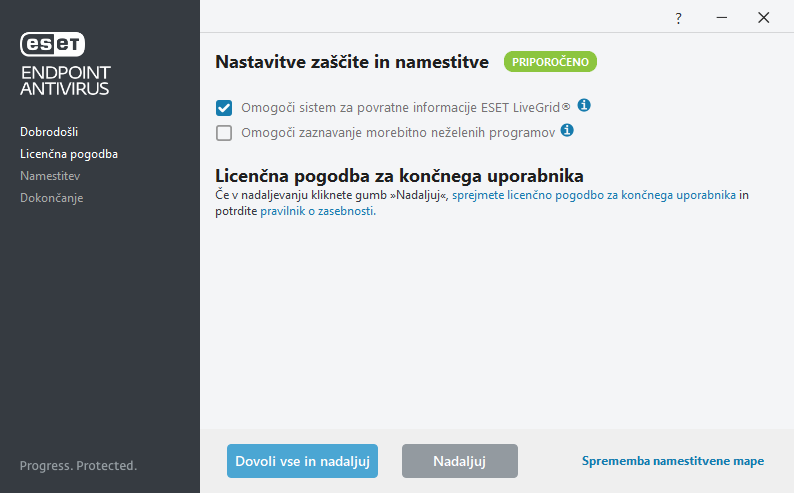Open Sprememba namestitvene mape link
The height and width of the screenshot is (493, 794).
coord(672,461)
